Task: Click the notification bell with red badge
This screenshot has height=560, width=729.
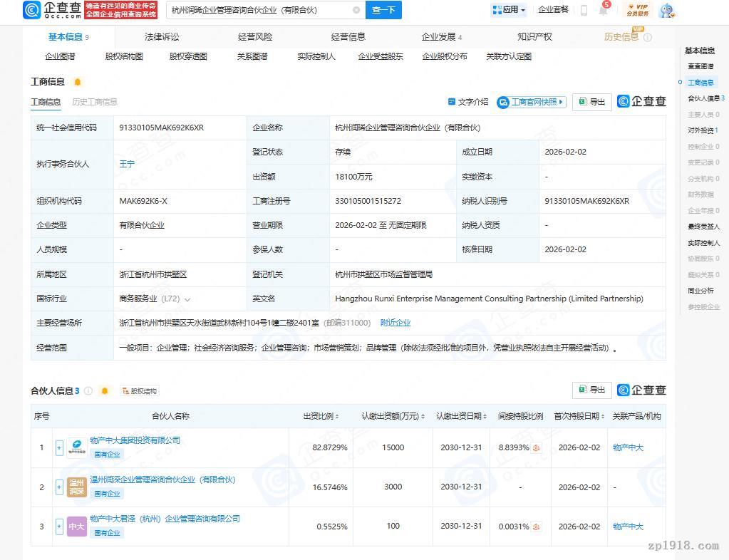Action: click(x=604, y=10)
